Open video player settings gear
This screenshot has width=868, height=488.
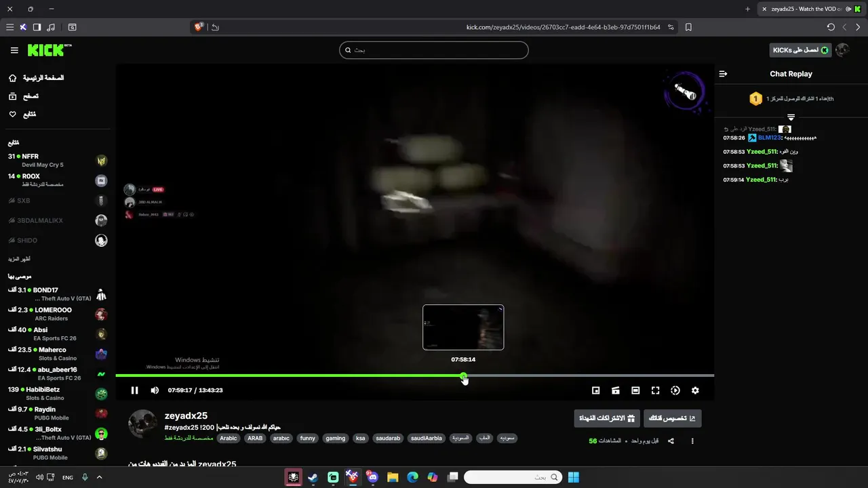pos(695,390)
